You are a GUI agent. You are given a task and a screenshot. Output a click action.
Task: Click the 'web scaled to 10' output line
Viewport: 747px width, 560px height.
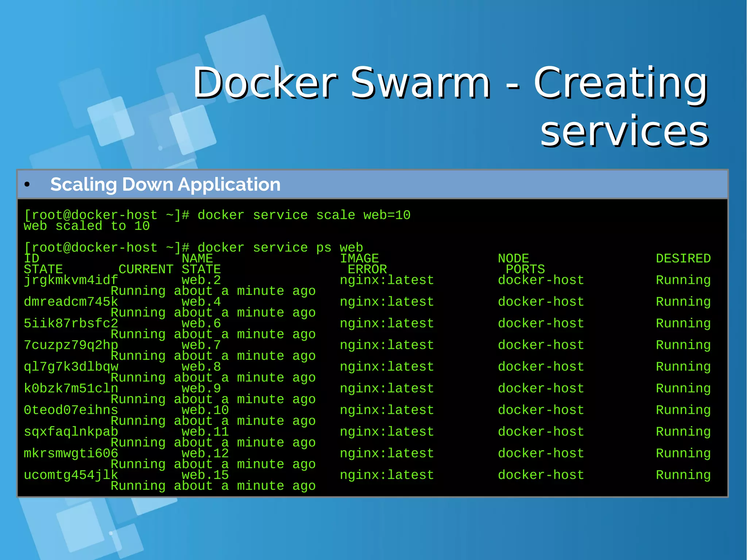pyautogui.click(x=87, y=226)
